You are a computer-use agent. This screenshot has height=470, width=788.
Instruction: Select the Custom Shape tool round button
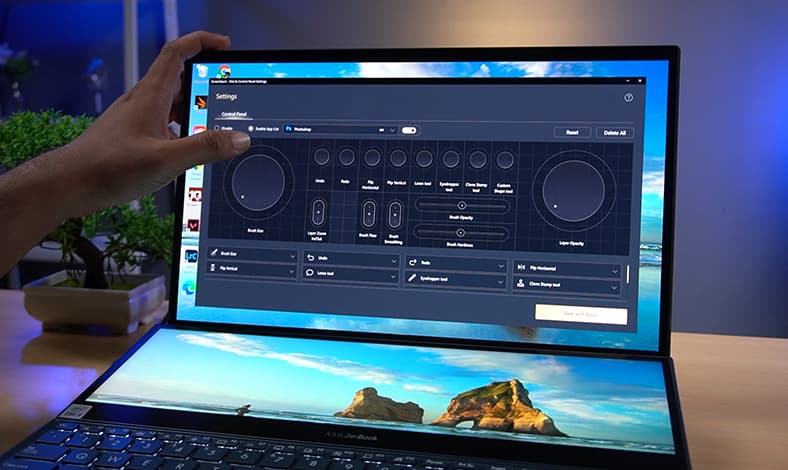(505, 160)
